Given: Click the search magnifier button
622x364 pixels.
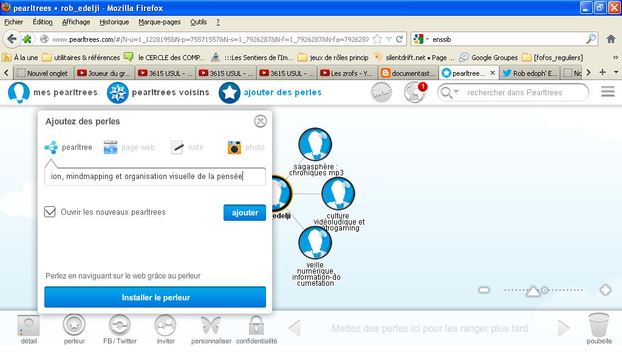Looking at the screenshot, I should click(x=591, y=39).
